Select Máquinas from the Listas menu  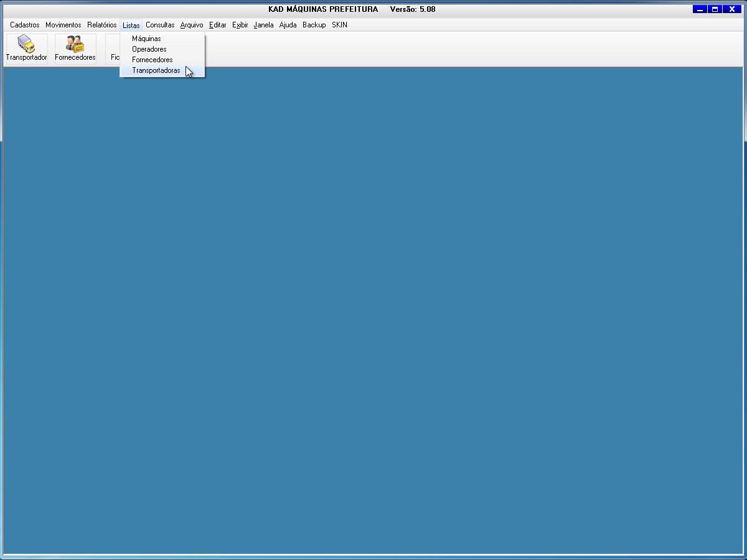(162, 39)
